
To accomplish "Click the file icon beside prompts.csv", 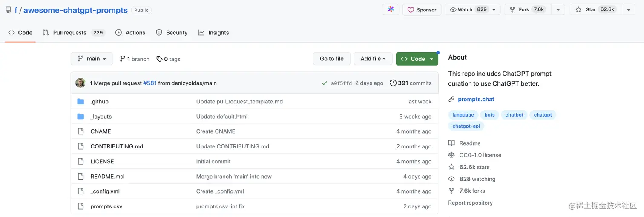I will [81, 206].
